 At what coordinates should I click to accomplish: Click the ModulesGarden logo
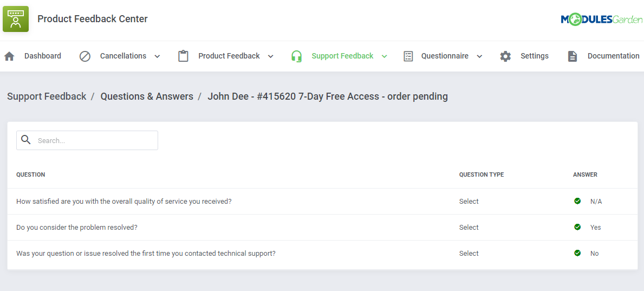pos(601,20)
